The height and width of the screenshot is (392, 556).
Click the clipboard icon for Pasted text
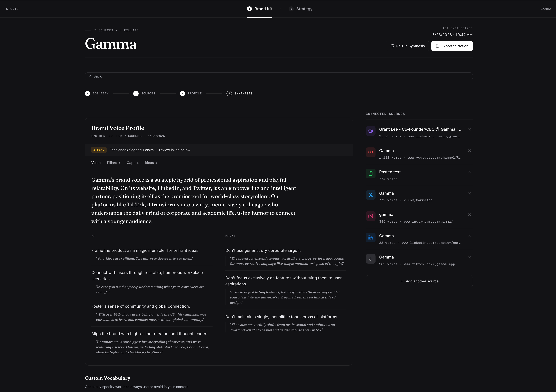370,173
